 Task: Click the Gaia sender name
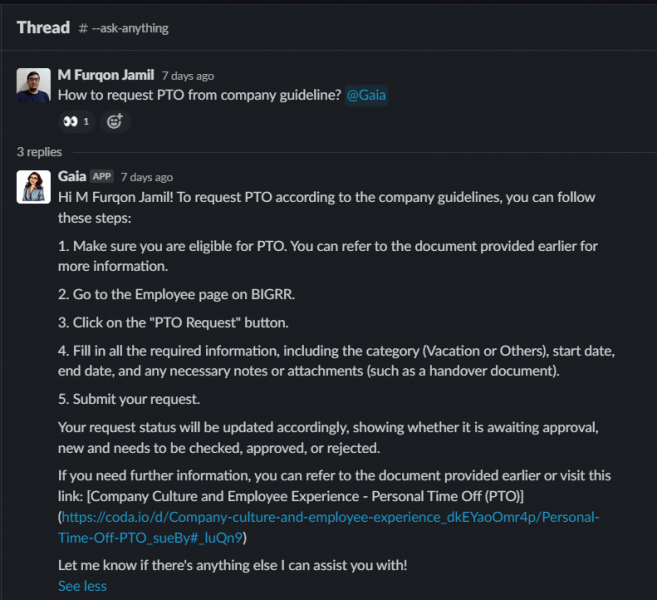pyautogui.click(x=72, y=176)
